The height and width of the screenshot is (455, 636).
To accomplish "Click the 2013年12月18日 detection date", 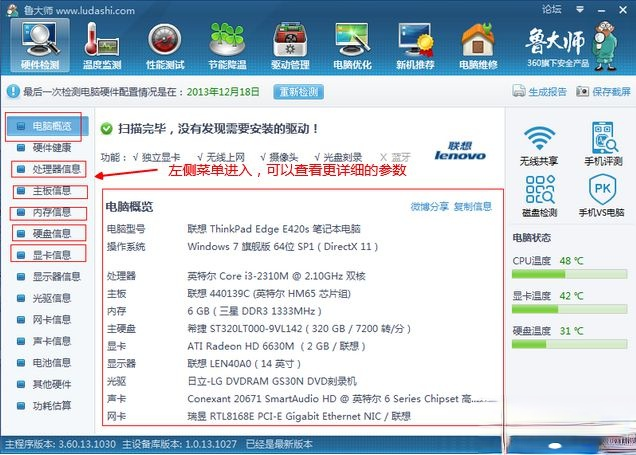I will [x=223, y=92].
